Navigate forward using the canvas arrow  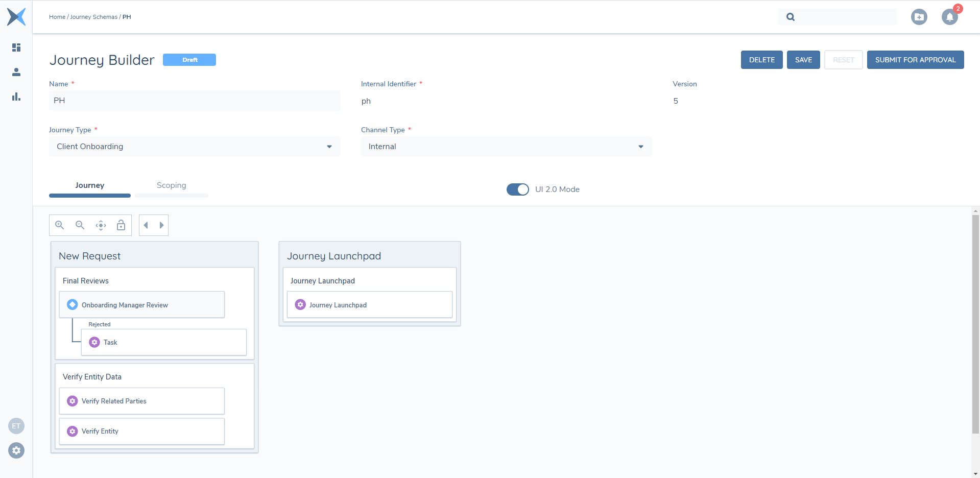point(161,225)
